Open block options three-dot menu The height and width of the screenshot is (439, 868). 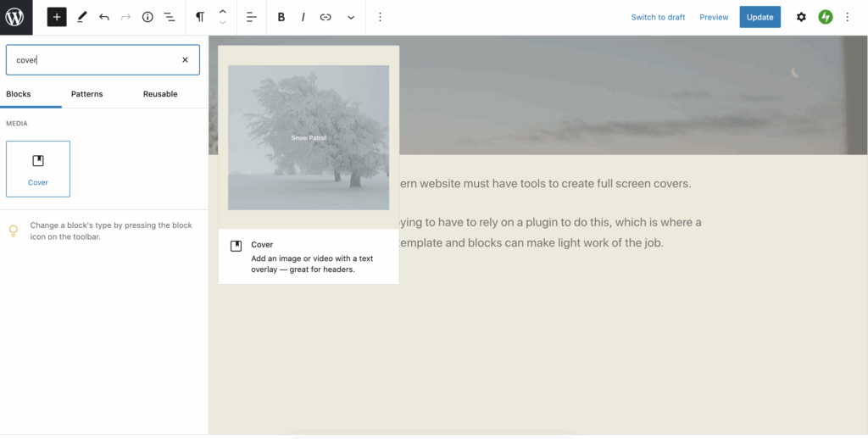pyautogui.click(x=380, y=17)
